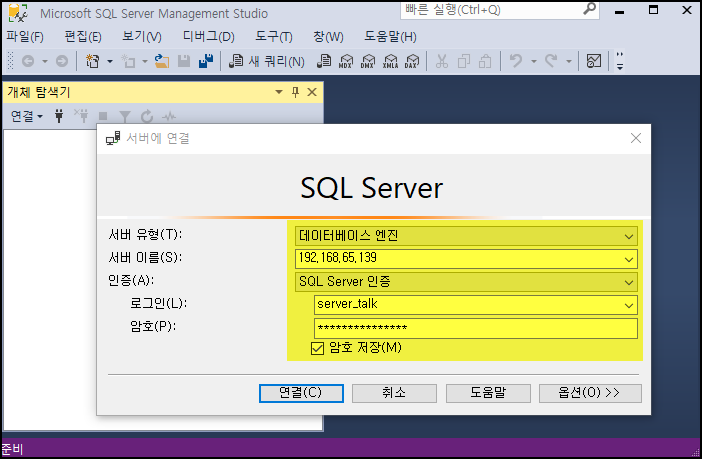Click the Object Explorer activity monitor icon
702x459 pixels.
coord(169,117)
